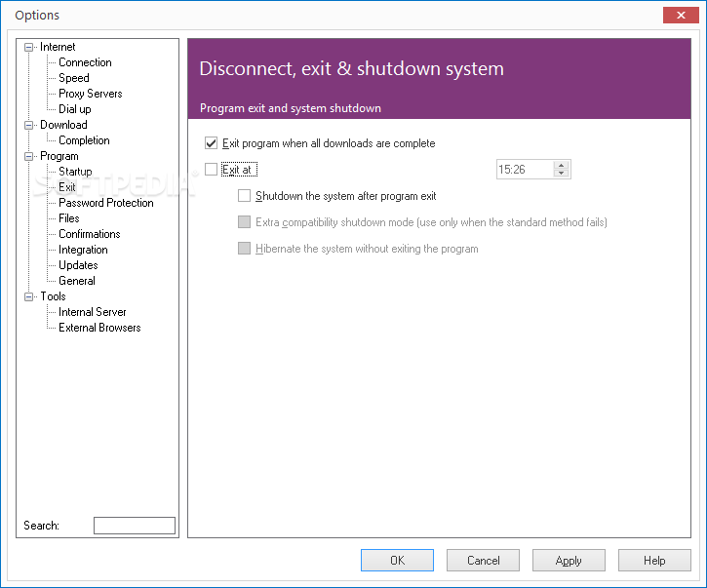Image resolution: width=707 pixels, height=588 pixels.
Task: Open the Dial up settings
Action: point(75,109)
